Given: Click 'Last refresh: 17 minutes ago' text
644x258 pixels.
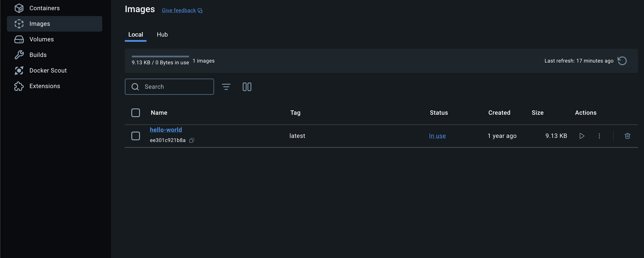Looking at the screenshot, I should (x=579, y=61).
